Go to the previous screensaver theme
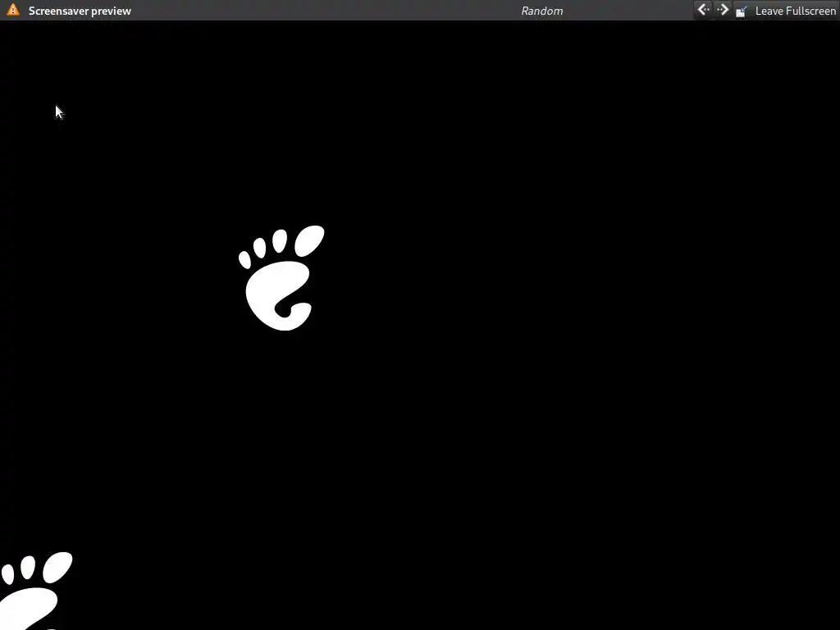Screen dimensions: 840x630 (x=703, y=10)
